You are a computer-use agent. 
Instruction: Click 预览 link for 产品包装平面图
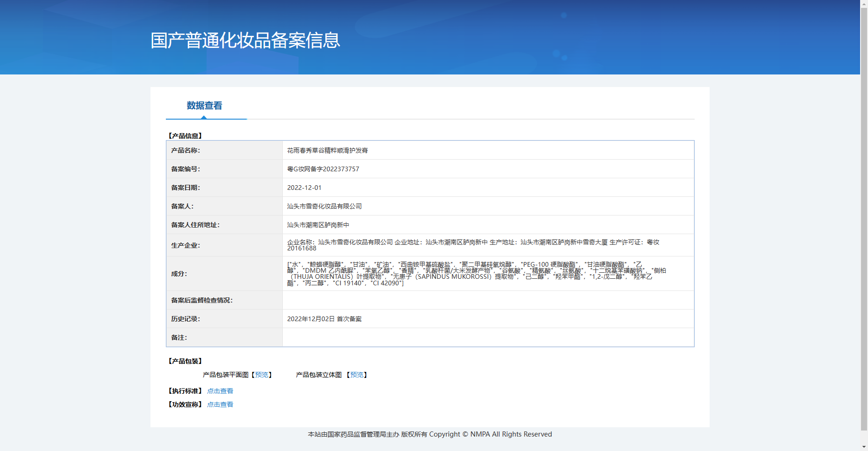point(261,375)
